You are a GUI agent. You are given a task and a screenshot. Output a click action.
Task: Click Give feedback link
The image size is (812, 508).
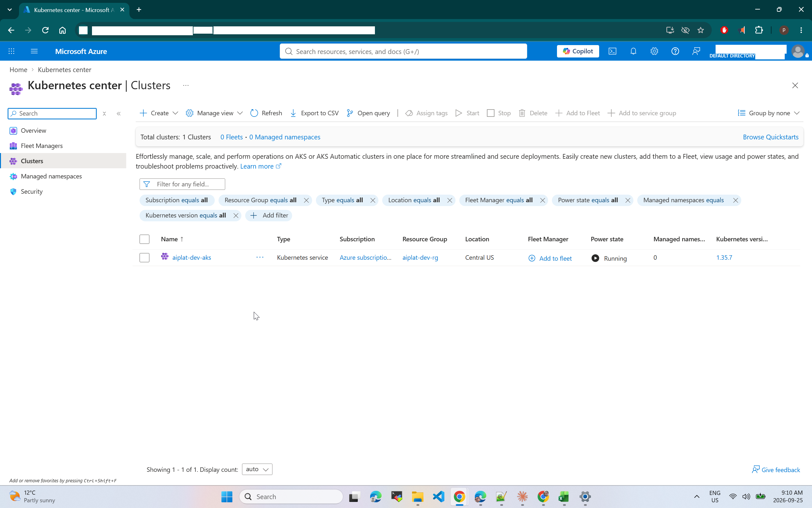click(776, 470)
